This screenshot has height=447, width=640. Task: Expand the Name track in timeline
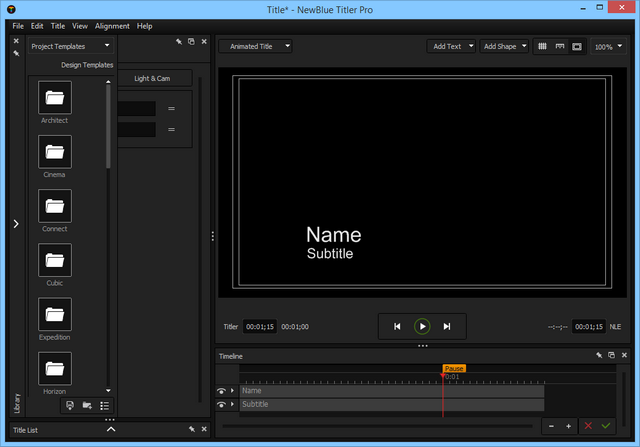(233, 391)
